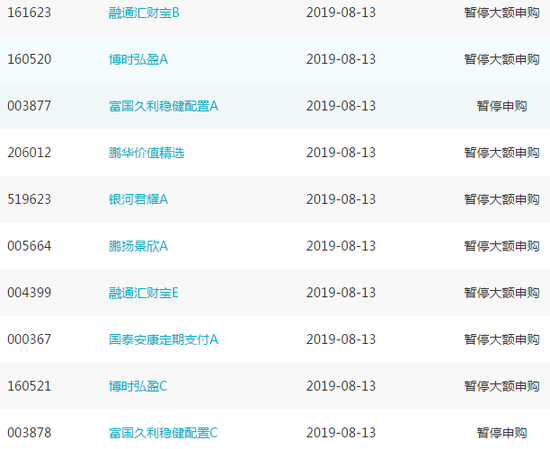Viewport: 550px width, 449px height.
Task: Select fund code 005664
Action: 29,246
